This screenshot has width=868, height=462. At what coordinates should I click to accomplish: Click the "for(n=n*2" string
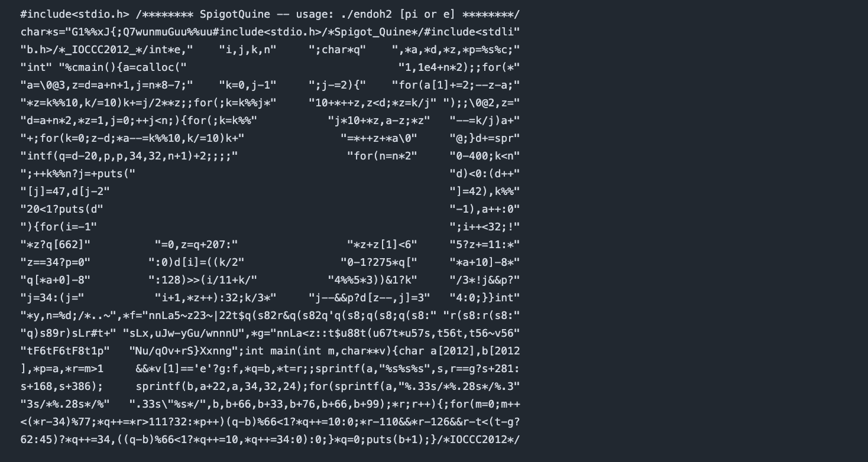coord(381,156)
